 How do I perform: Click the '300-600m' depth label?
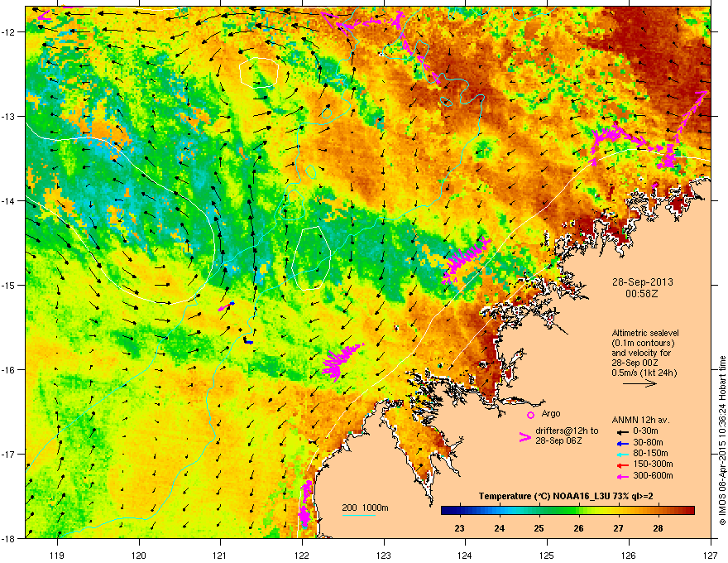(x=653, y=475)
